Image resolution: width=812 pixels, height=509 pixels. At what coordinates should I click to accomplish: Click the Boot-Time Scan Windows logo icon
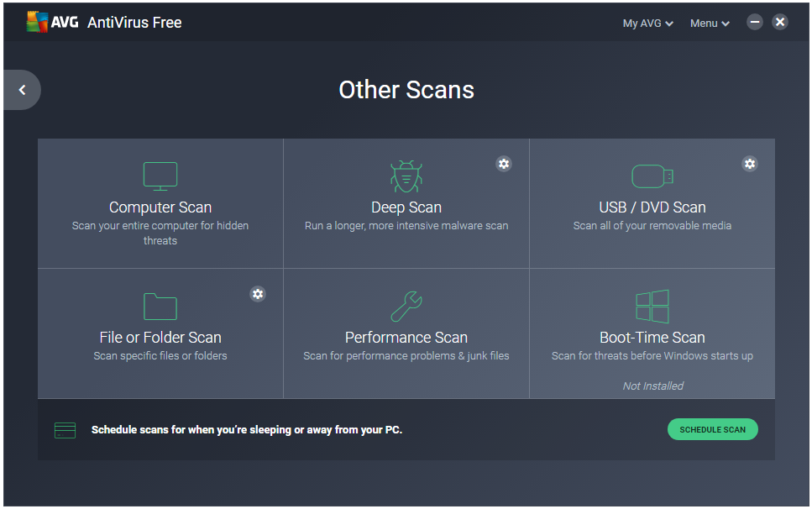tap(652, 306)
